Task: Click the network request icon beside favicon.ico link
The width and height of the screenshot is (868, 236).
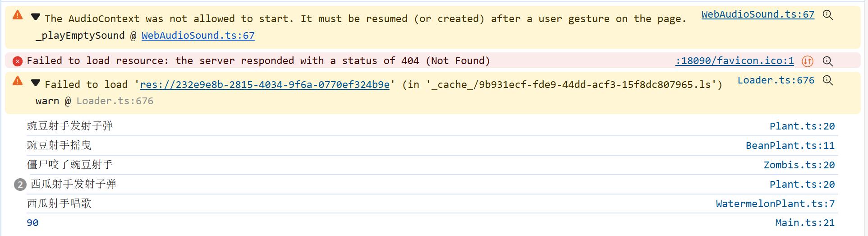Action: point(807,61)
